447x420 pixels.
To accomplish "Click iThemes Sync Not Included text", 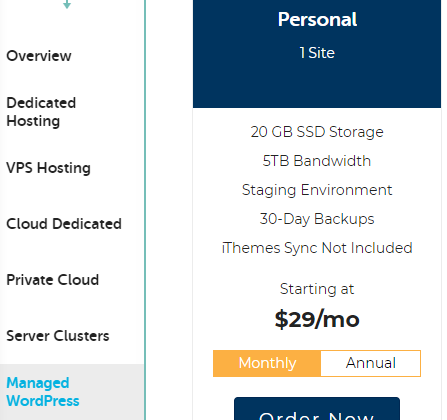I will click(317, 248).
